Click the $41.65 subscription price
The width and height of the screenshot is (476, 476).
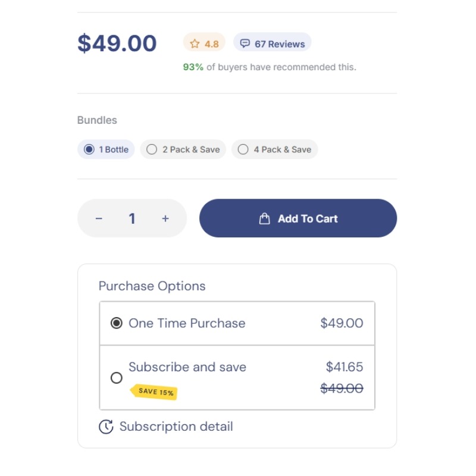click(x=344, y=367)
